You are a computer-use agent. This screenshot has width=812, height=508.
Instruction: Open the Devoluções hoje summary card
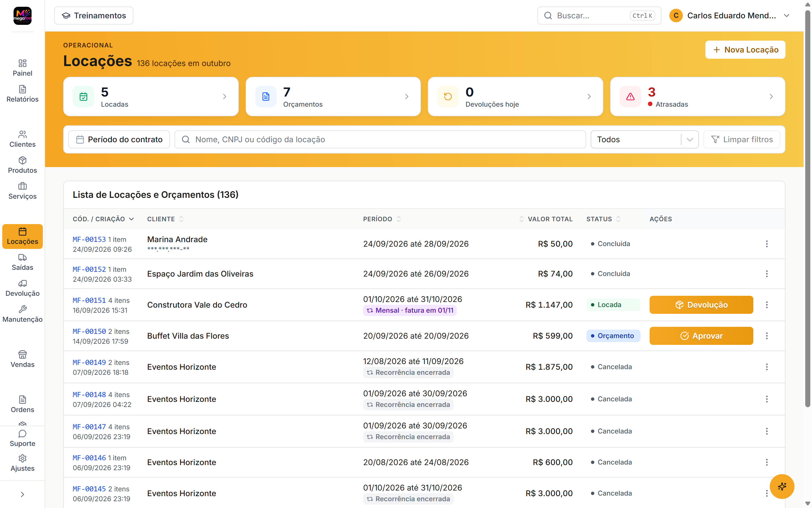coord(515,97)
